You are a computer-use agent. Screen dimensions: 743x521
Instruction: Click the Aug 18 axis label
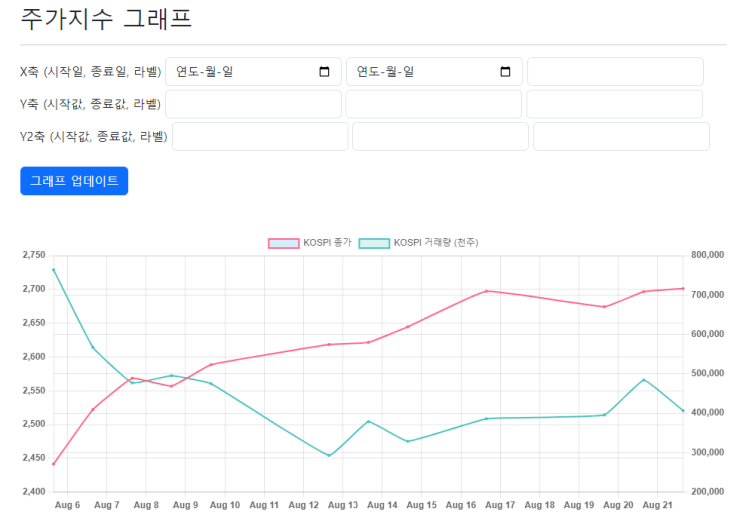pos(540,505)
